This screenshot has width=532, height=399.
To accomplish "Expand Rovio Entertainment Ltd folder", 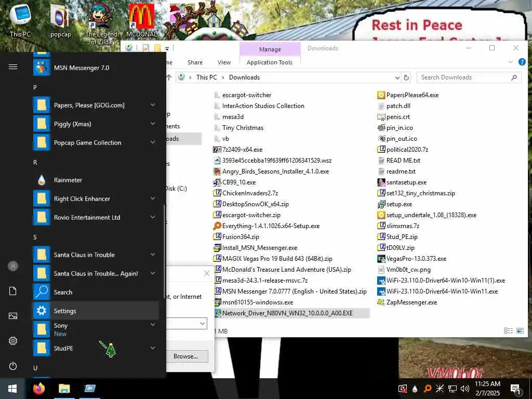I will click(x=153, y=217).
